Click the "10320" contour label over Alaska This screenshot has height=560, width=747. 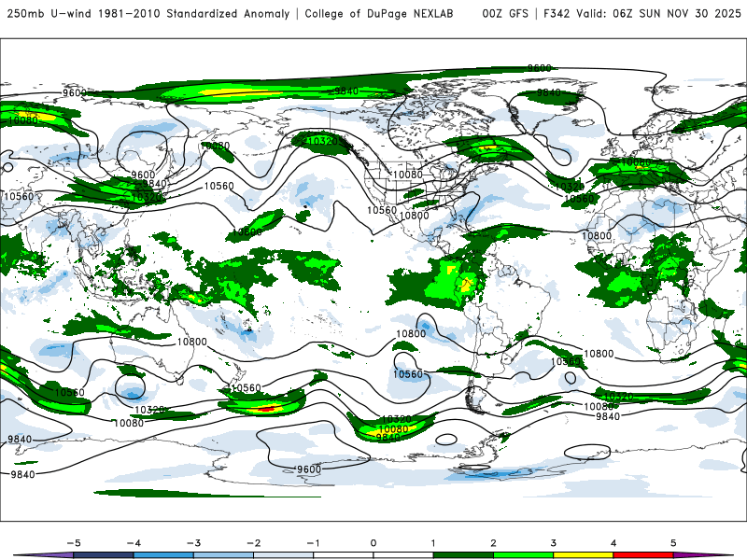point(323,142)
